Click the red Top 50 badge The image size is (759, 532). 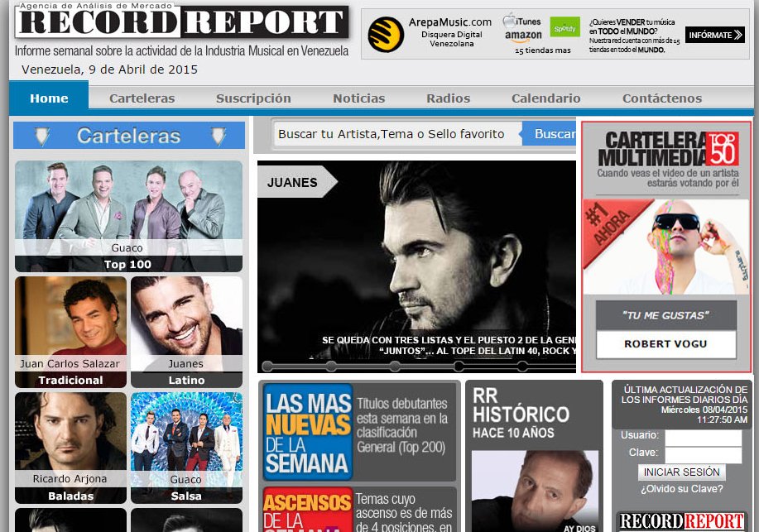723,149
